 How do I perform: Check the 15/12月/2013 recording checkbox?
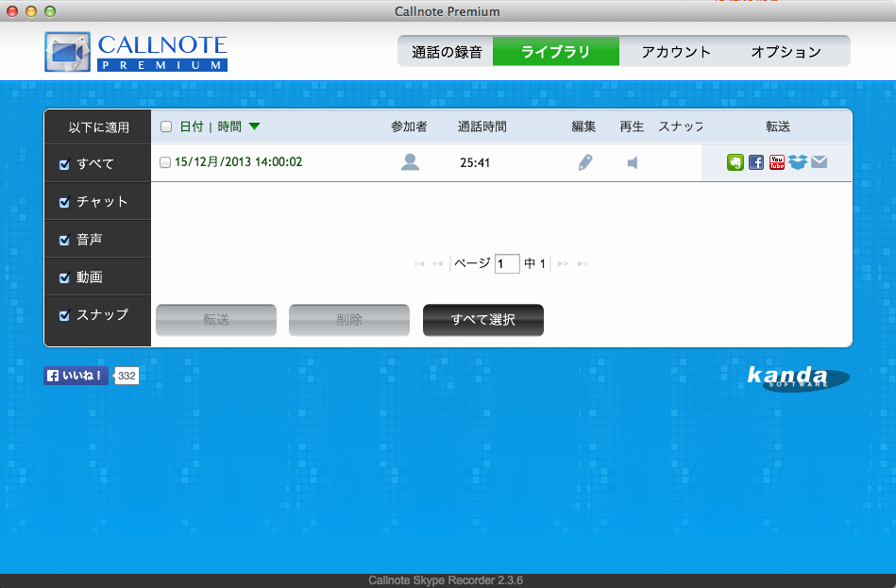165,162
